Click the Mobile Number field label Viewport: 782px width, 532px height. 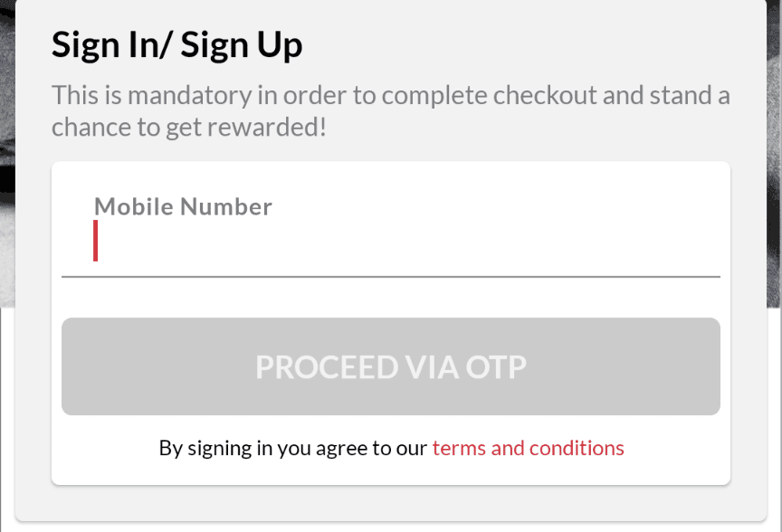(183, 206)
